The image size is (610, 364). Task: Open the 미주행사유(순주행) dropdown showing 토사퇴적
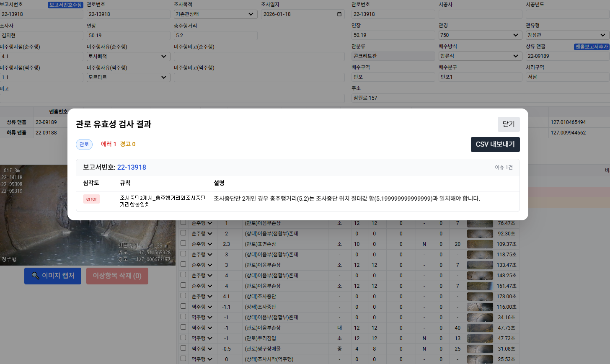click(128, 56)
